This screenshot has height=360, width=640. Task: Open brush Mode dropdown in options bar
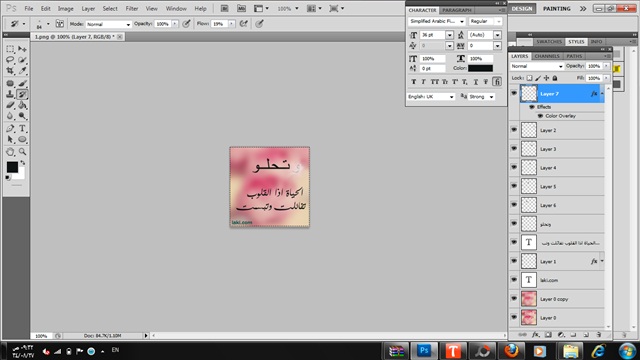point(108,24)
